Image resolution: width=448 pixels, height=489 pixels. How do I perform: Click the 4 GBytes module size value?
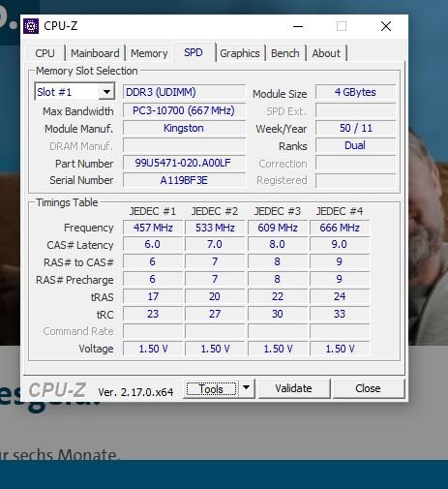tap(355, 92)
